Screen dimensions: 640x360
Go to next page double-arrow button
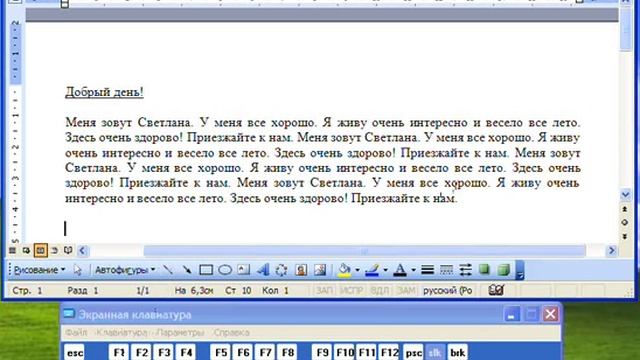click(x=625, y=236)
